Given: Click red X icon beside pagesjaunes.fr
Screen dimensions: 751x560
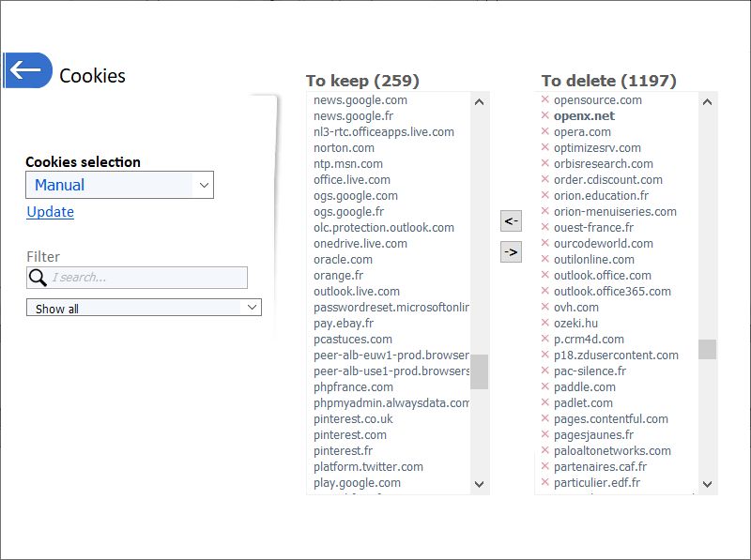Looking at the screenshot, I should coord(544,434).
